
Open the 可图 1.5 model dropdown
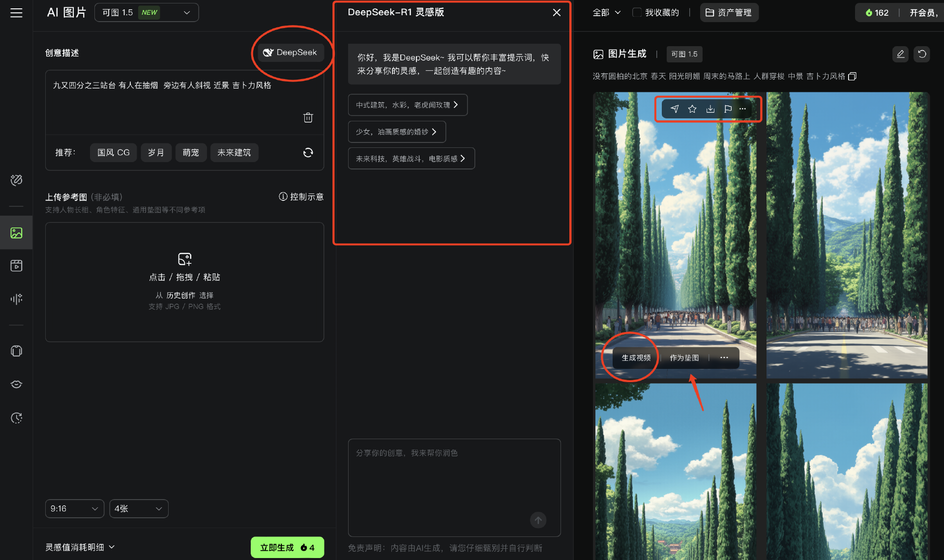point(147,13)
